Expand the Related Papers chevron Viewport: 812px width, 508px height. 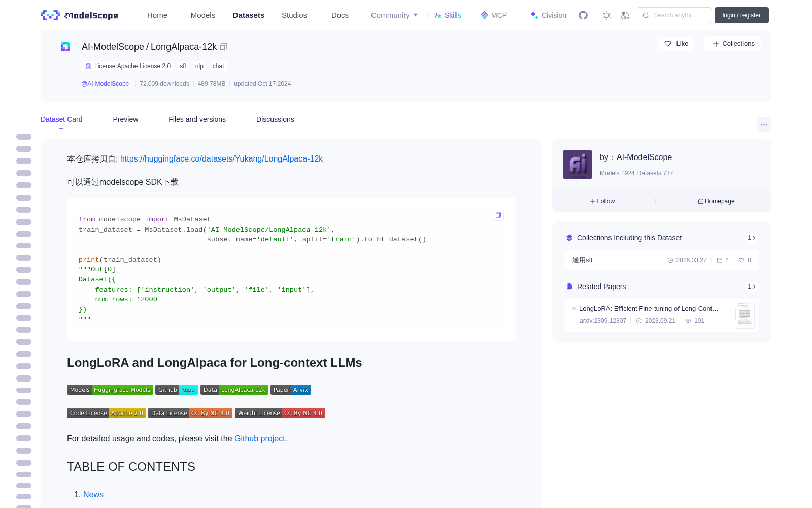752,287
